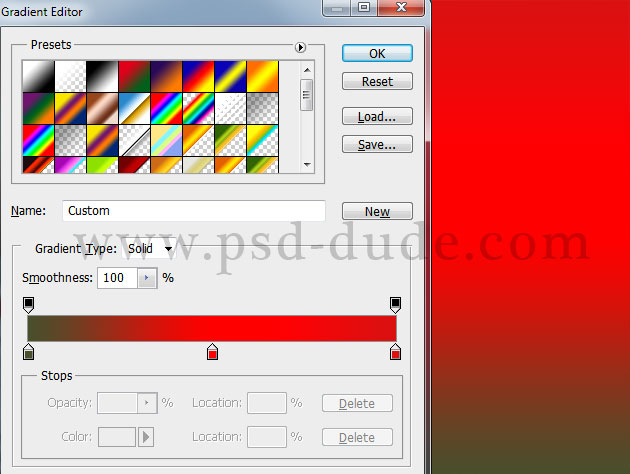Click the Opacity field in Stops
This screenshot has height=474, width=630.
pos(117,403)
